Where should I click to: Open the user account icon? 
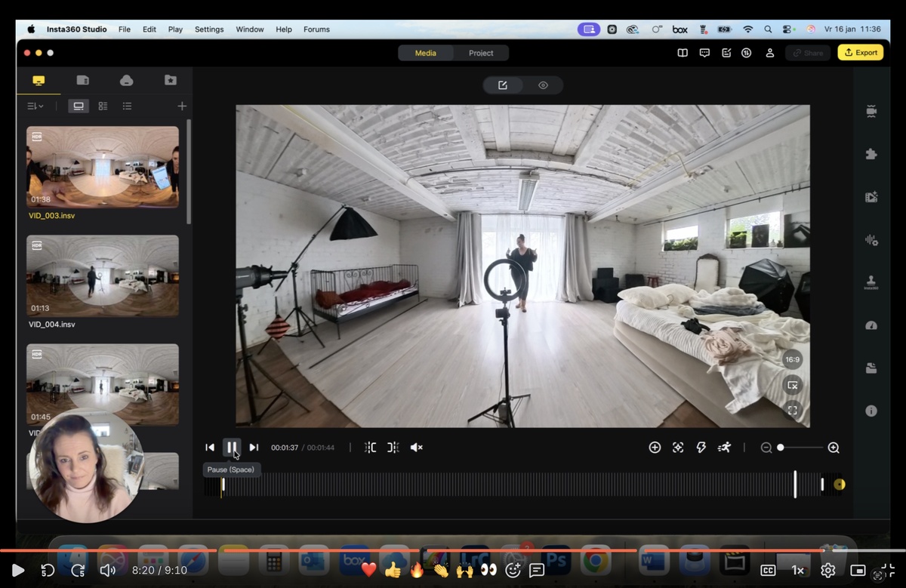click(770, 53)
